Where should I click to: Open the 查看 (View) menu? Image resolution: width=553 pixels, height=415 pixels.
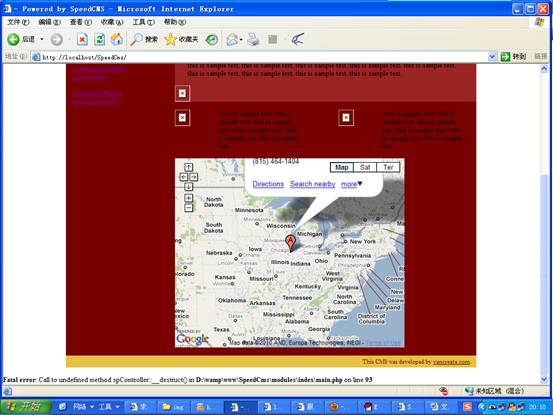[x=81, y=22]
